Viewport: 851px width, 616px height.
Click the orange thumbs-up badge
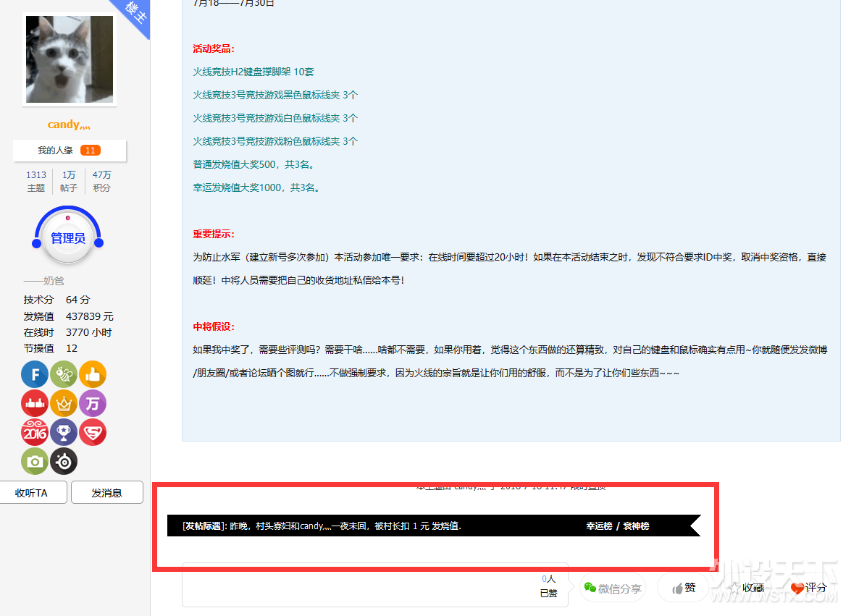[93, 374]
